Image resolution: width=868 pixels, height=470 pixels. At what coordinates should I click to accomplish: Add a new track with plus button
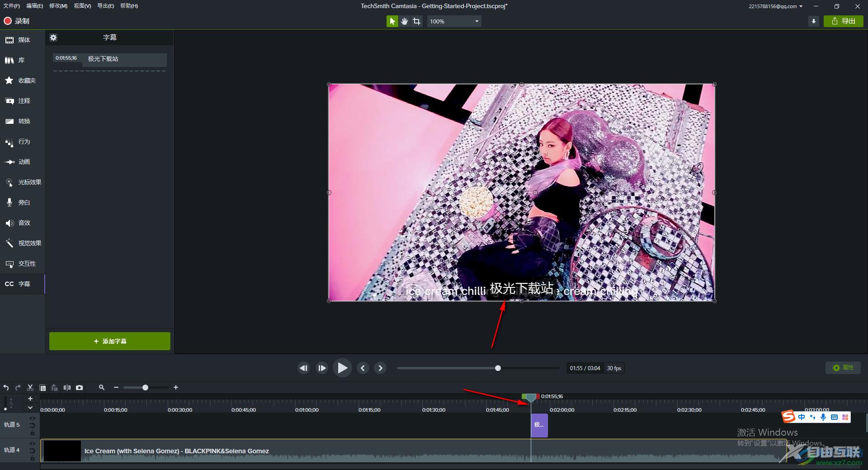(x=30, y=399)
